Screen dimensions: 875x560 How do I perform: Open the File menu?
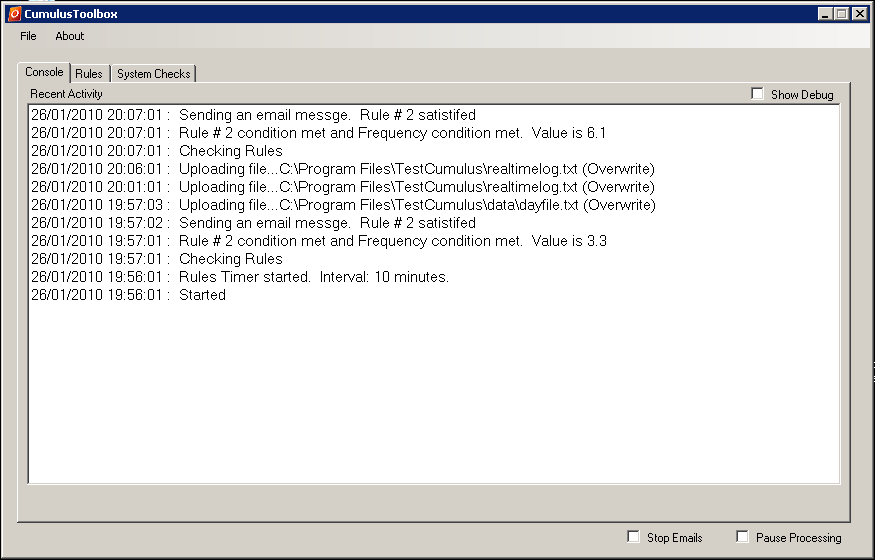pos(28,36)
